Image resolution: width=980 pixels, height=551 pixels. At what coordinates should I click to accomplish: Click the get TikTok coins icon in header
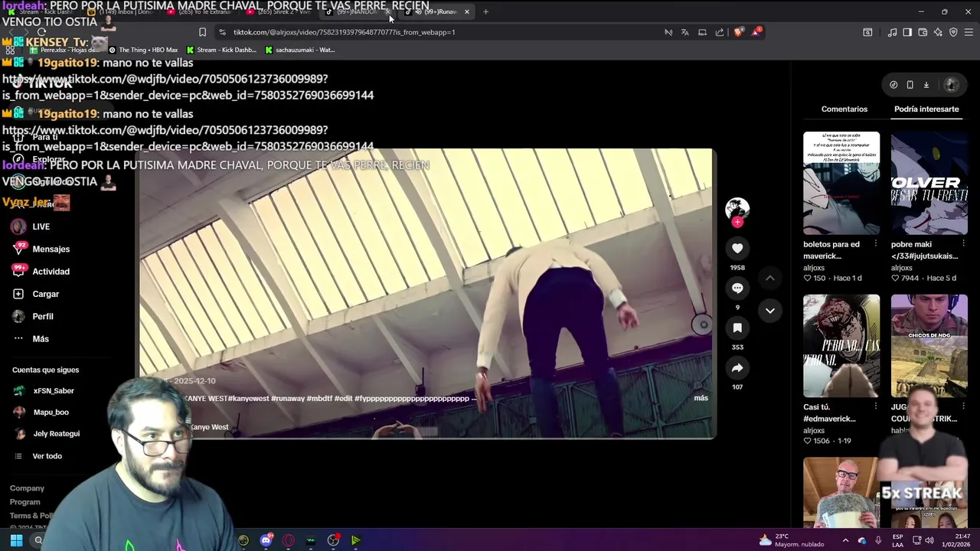[x=893, y=85]
